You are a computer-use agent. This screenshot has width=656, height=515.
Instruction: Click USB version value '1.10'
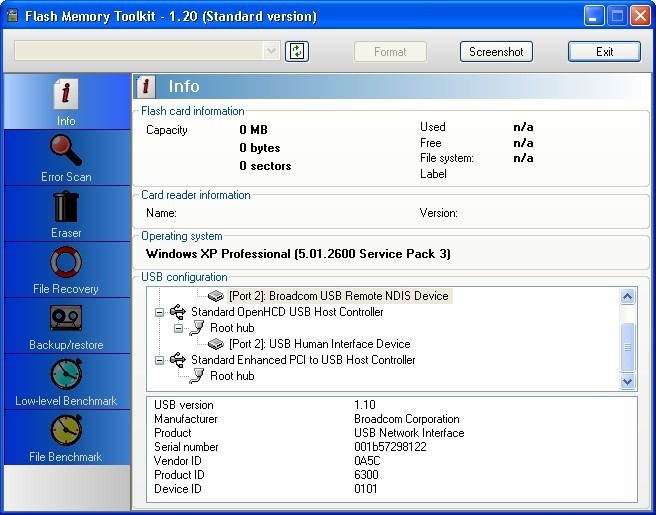[x=365, y=405]
